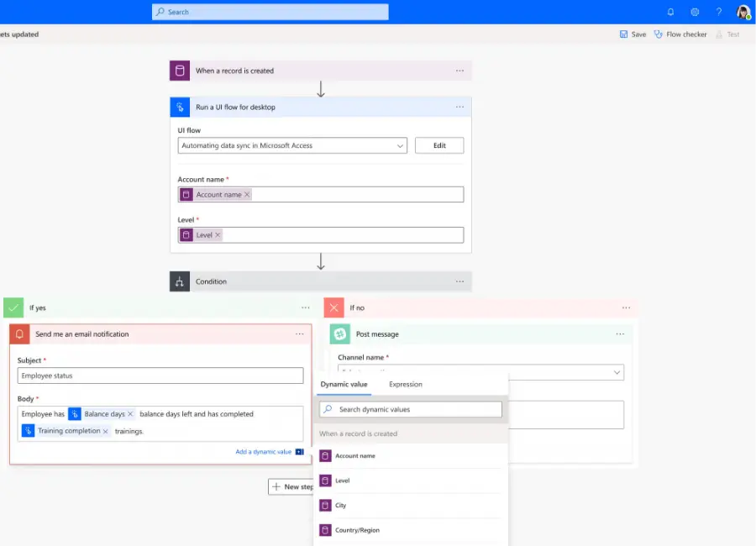Click the Slack 'Post message' icon

coord(340,334)
